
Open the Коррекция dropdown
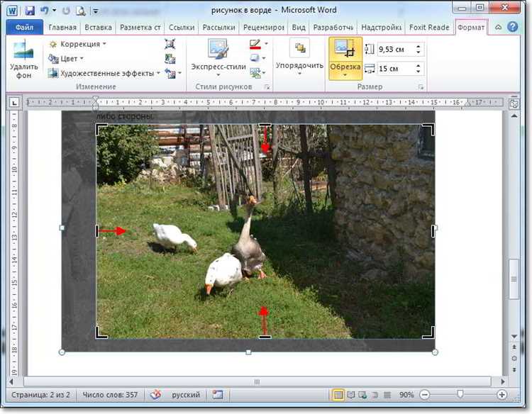point(77,44)
